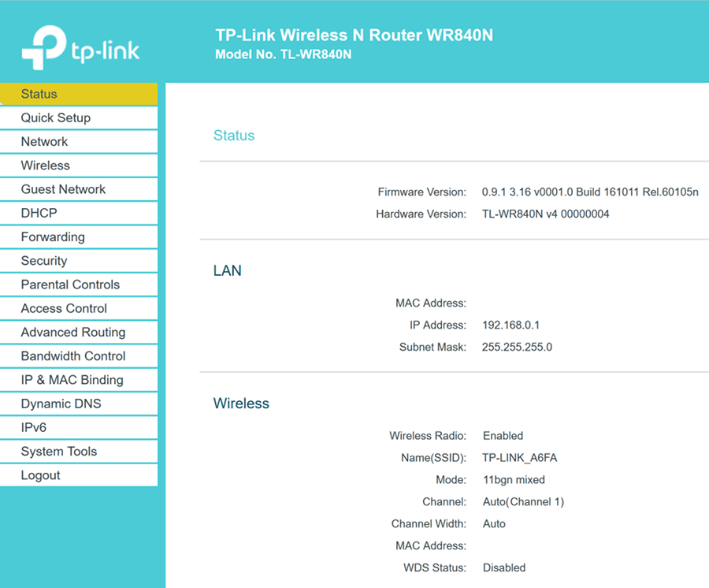Open Quick Setup in sidebar
Screen dimensions: 709x588
[79, 117]
